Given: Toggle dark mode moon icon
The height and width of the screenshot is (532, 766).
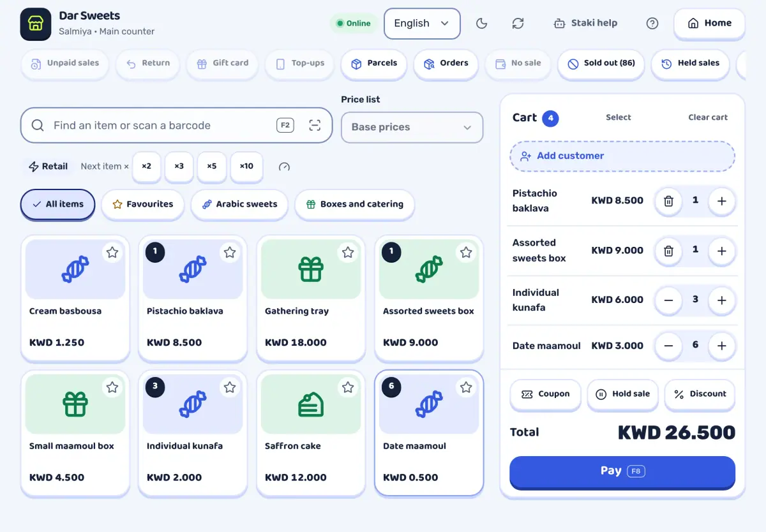Looking at the screenshot, I should click(482, 24).
